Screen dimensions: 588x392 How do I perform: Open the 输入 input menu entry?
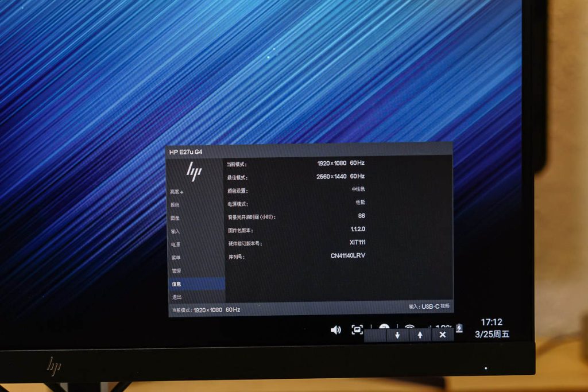pos(175,231)
